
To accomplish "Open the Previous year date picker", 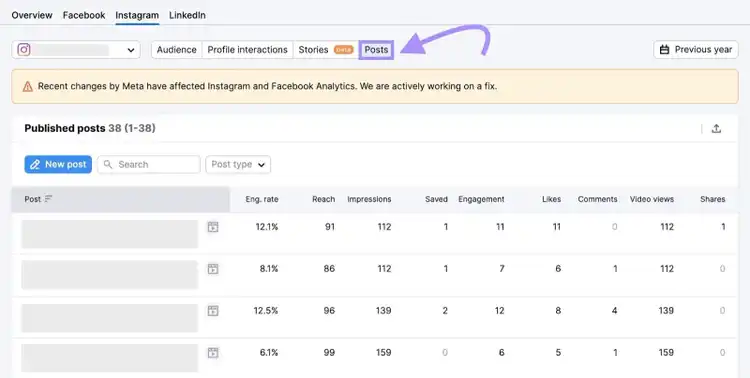I will [x=696, y=50].
